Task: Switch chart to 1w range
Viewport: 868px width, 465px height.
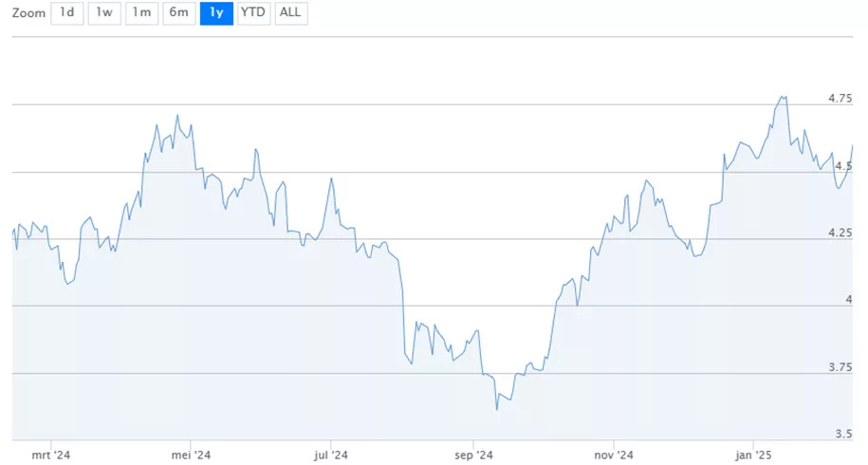Action: coord(104,13)
